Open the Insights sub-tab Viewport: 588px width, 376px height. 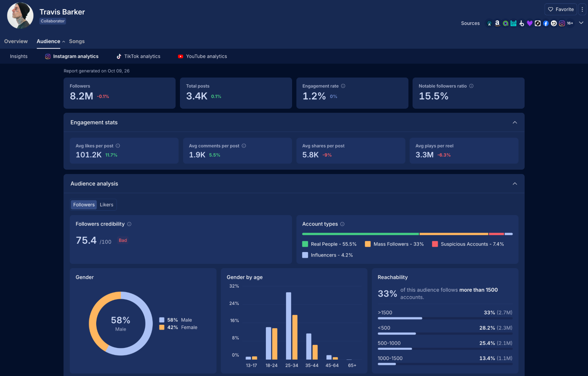19,56
